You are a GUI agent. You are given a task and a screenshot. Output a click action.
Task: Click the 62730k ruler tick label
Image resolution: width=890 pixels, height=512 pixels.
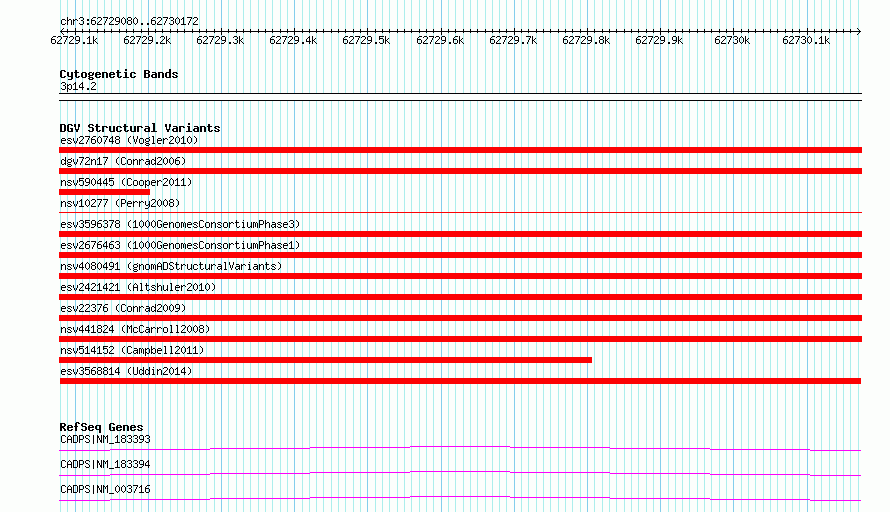[732, 40]
